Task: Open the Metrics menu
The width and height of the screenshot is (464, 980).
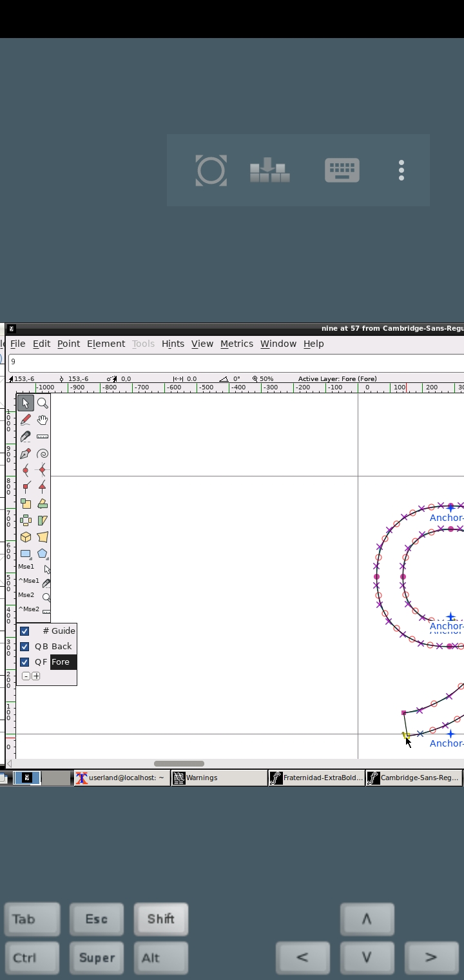Action: [x=237, y=344]
